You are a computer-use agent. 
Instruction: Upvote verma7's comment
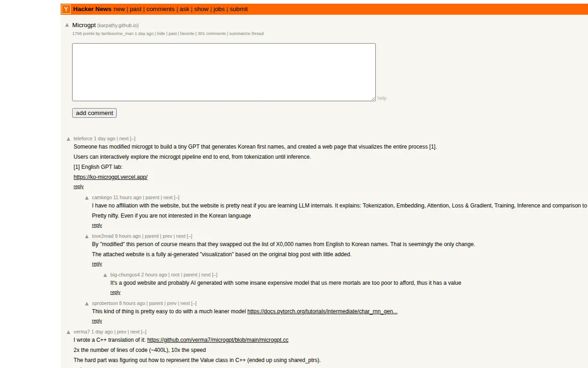(68, 332)
